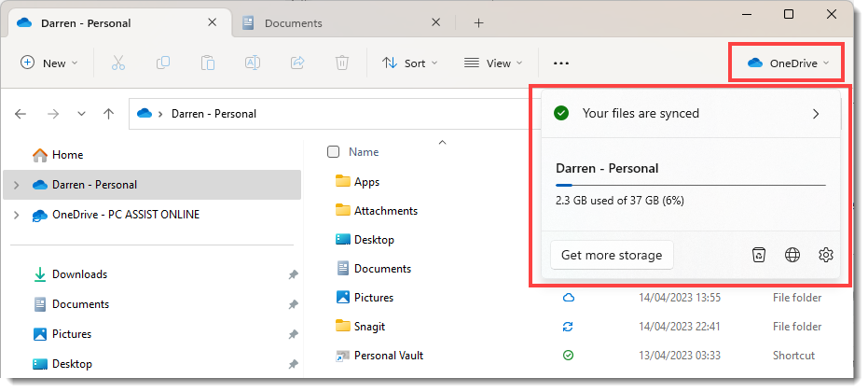Click the OneDrive storage usage bar

(x=690, y=185)
